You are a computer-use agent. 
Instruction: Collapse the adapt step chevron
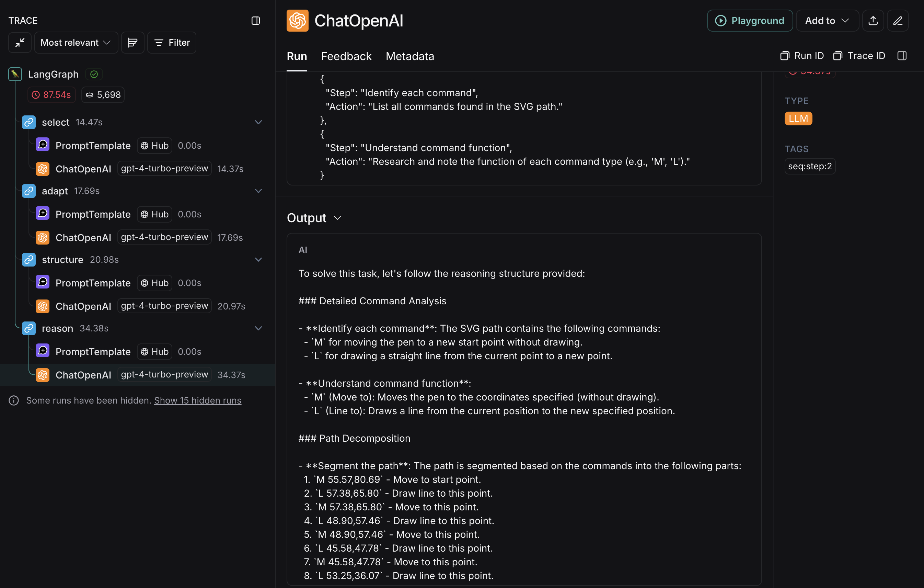258,191
